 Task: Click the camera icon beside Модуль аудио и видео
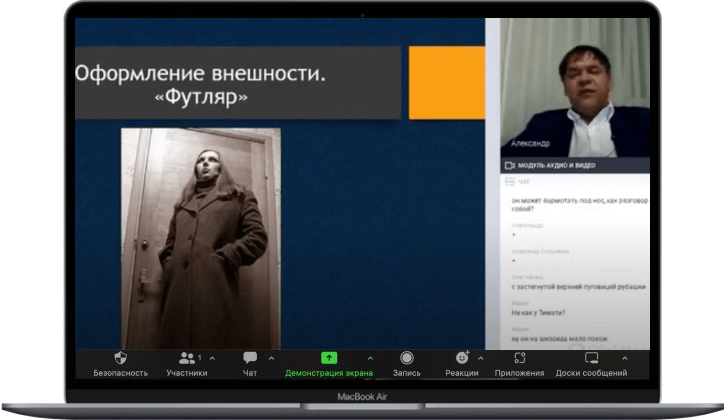pos(509,165)
